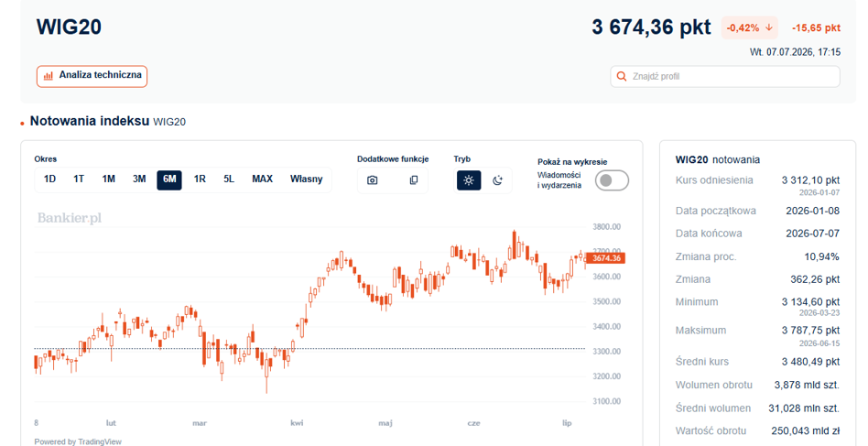
Task: Open the Własny custom period option
Action: tap(306, 179)
